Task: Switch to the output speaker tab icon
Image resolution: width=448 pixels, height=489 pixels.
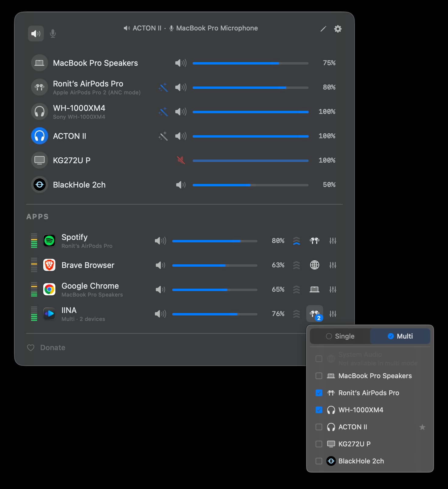Action: click(36, 33)
